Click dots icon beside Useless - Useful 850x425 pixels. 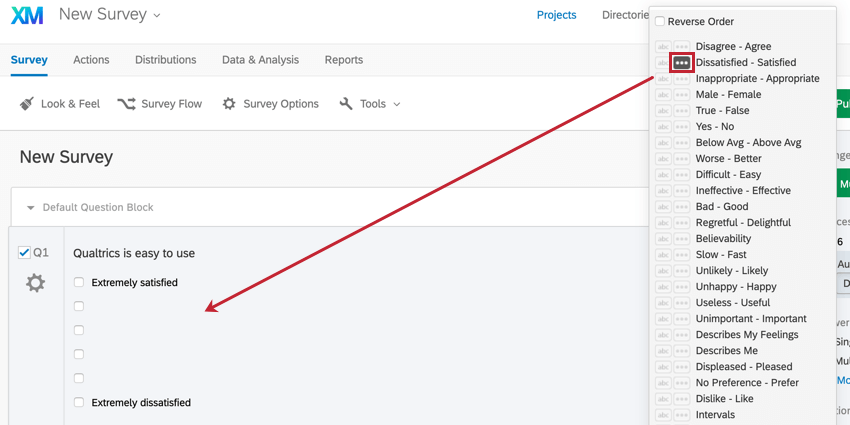pos(681,302)
